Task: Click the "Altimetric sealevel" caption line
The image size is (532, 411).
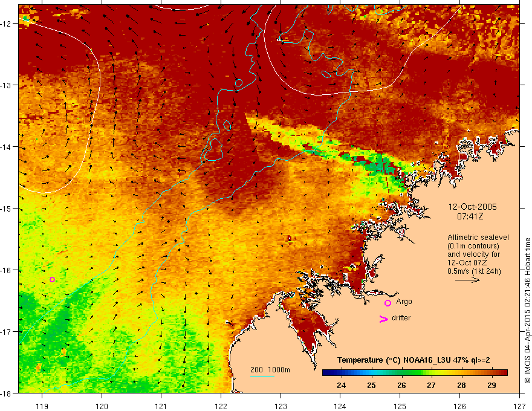Action: tap(478, 238)
